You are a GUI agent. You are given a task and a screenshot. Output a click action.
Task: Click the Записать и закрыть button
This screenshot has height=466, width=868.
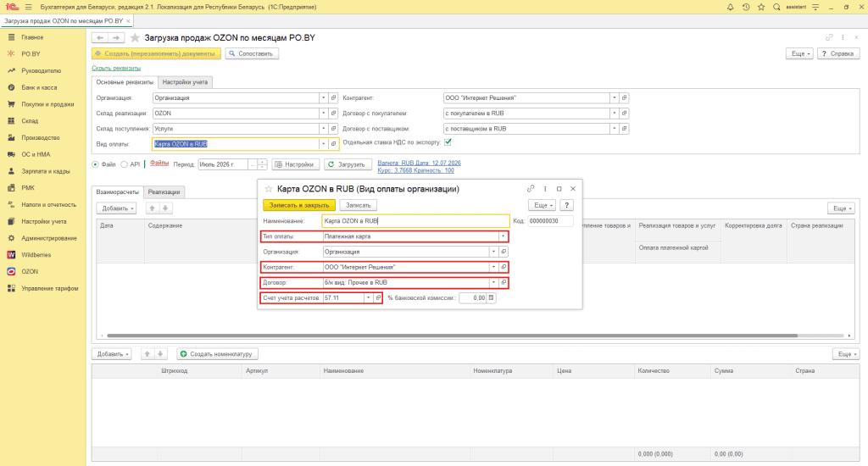(x=299, y=205)
